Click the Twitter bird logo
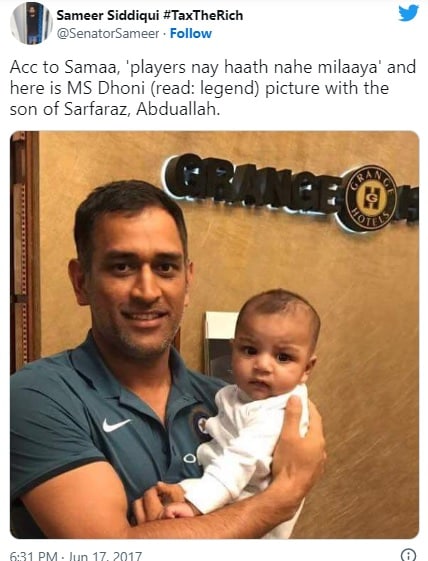428x561 pixels. (x=409, y=13)
